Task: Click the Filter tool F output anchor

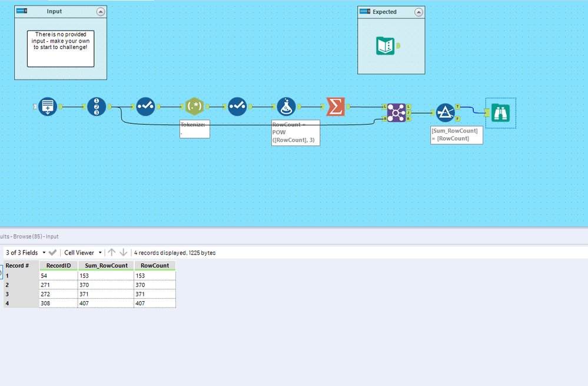Action: click(457, 118)
